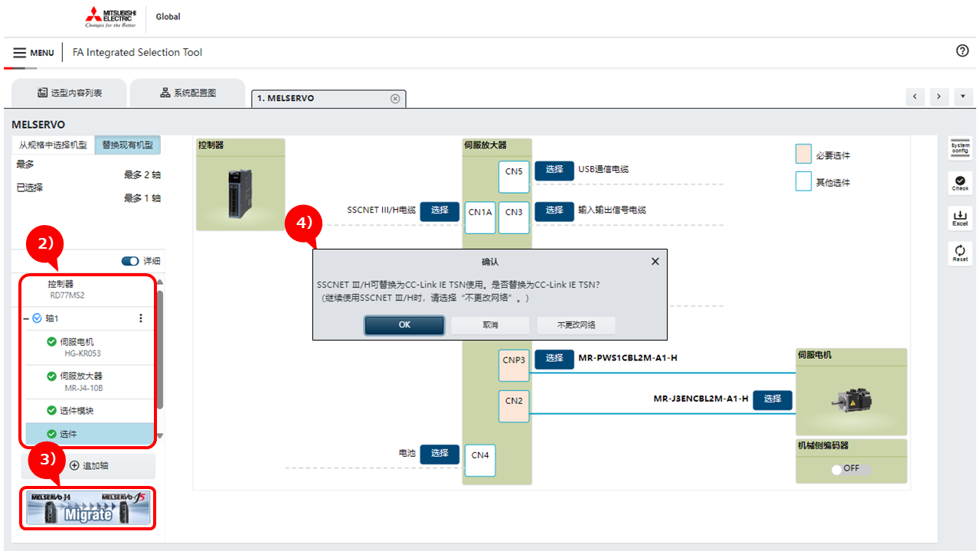Click the FA Integrated Selection Tool title

pyautogui.click(x=137, y=53)
